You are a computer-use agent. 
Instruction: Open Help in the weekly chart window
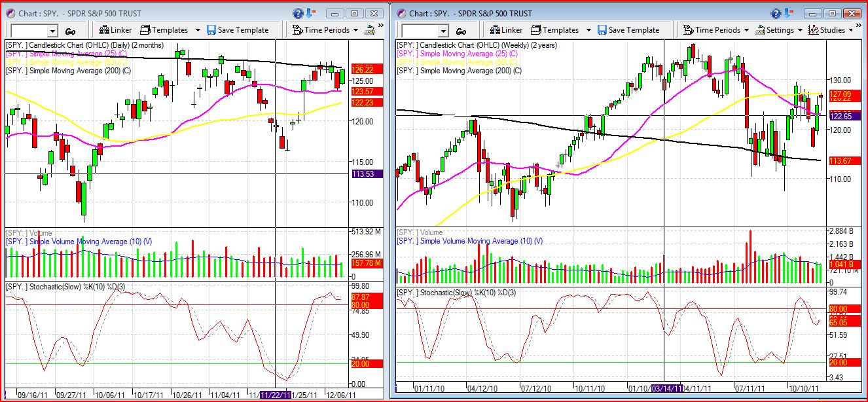pyautogui.click(x=776, y=13)
